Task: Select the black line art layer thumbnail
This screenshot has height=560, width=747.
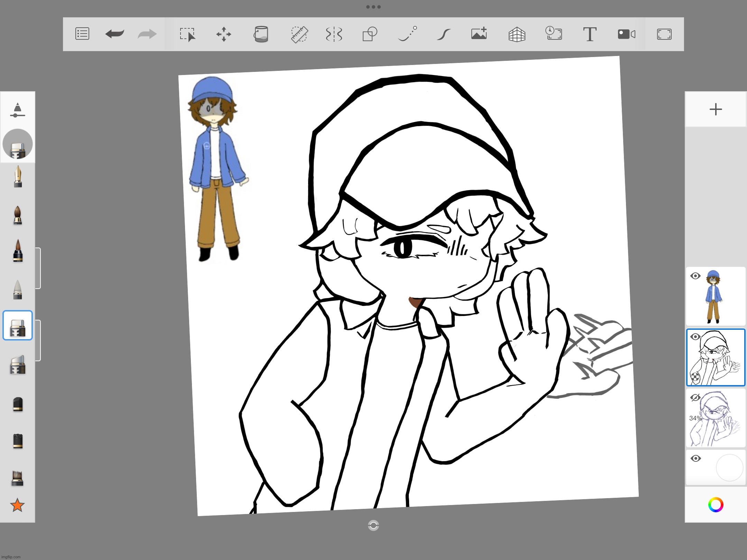Action: 716,357
